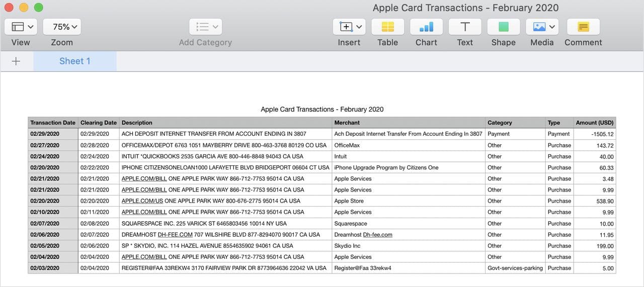644x287 pixels.
Task: Select the SQUARESPACE INC. 225 VARICK ST description
Action: (225, 223)
